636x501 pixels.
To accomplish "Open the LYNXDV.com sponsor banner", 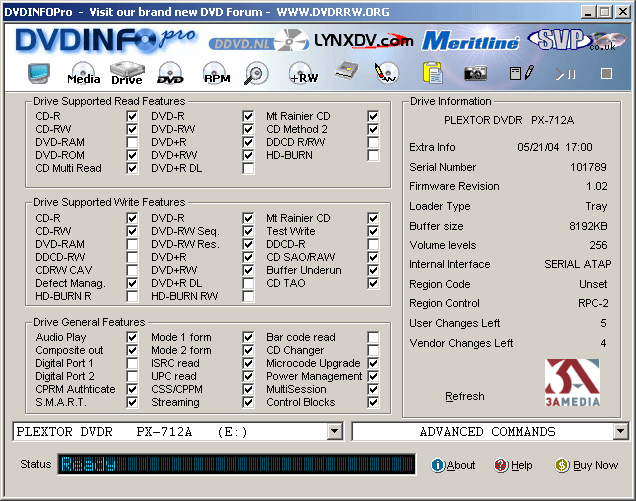I will (x=364, y=41).
